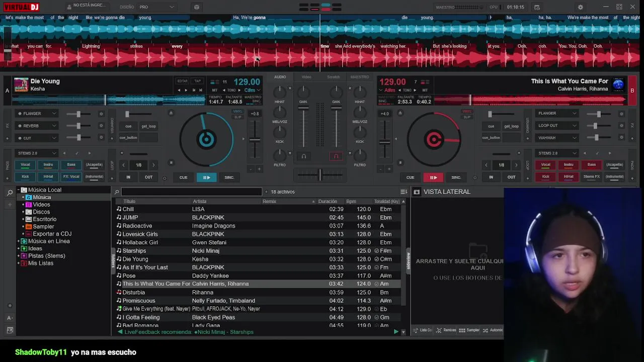Toggle Vocal stem pad on deck A
Viewport: 644px width, 362px height.
click(25, 164)
